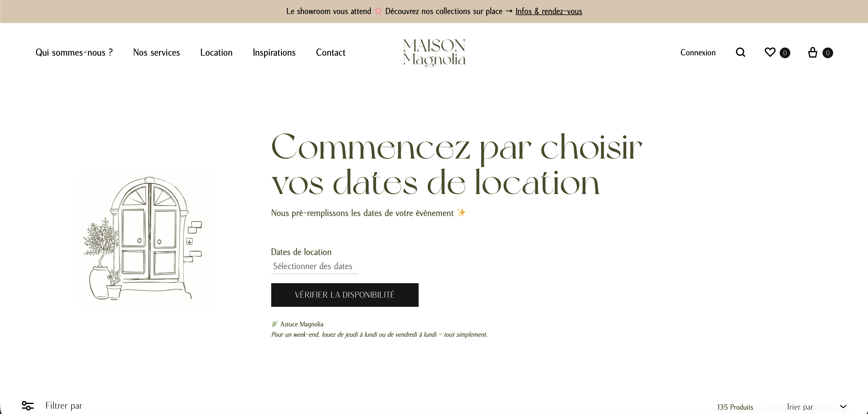The height and width of the screenshot is (414, 868).
Task: Open the Inspirations menu item
Action: pyautogui.click(x=274, y=53)
